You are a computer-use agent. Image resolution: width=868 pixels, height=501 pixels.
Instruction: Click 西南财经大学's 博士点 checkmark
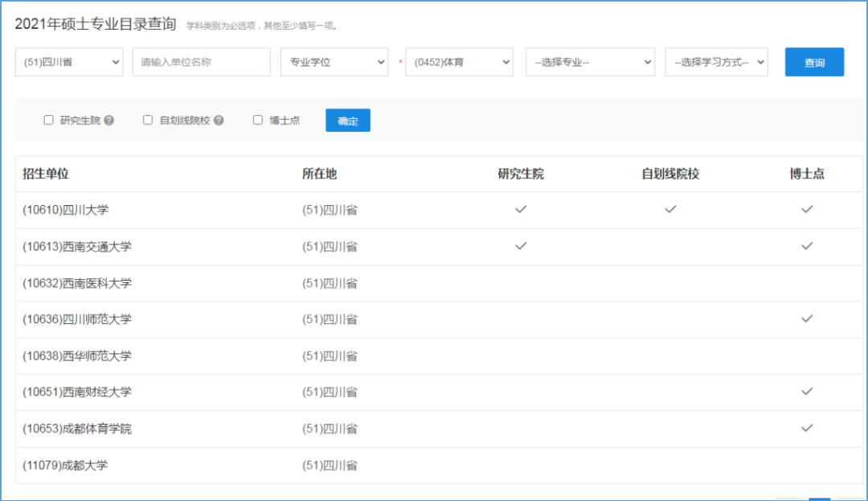pyautogui.click(x=807, y=392)
